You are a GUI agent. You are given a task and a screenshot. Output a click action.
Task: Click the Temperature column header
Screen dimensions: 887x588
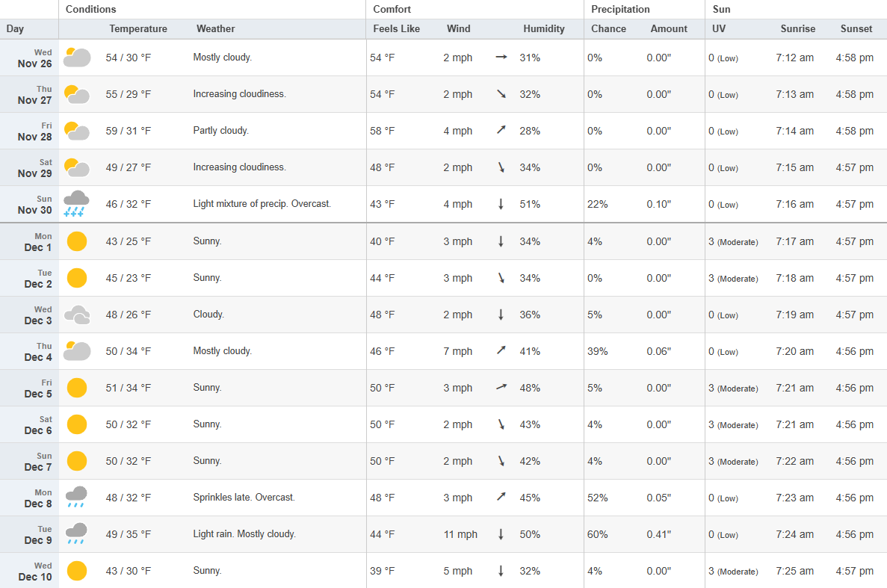(x=138, y=29)
